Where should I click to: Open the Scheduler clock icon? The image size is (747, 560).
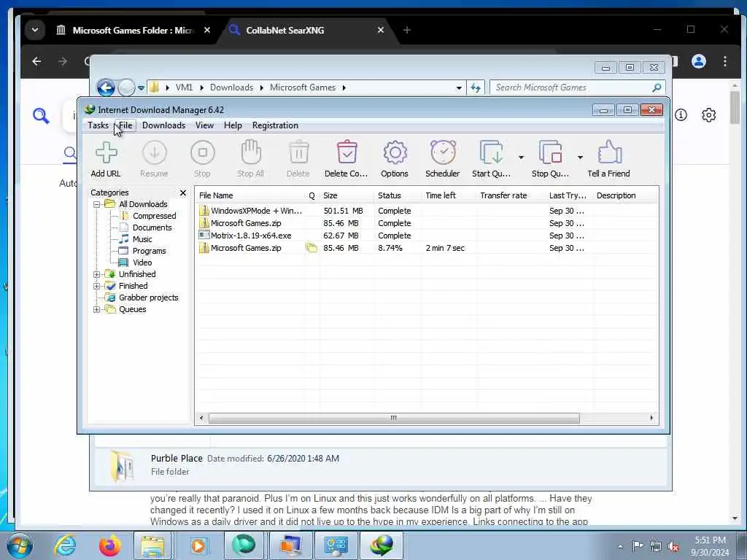(x=443, y=152)
